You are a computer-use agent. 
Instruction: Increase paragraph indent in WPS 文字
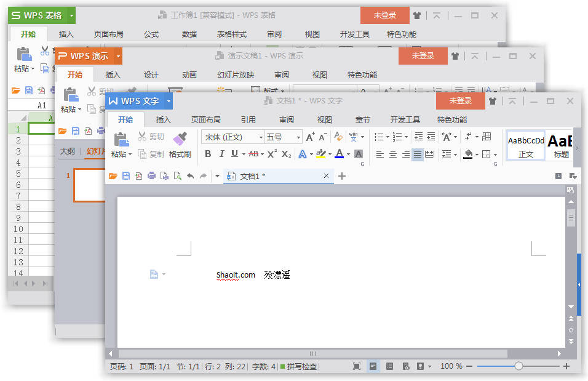pos(431,137)
